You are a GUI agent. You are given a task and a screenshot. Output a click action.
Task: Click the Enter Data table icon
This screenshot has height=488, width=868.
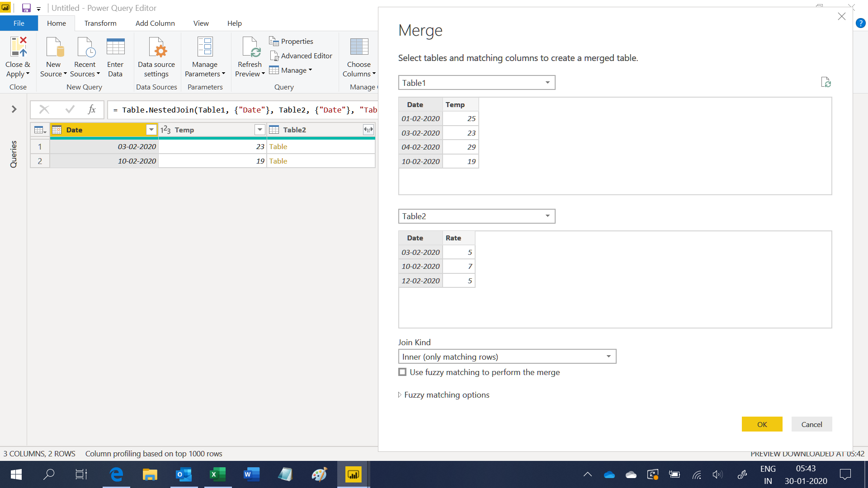point(115,47)
